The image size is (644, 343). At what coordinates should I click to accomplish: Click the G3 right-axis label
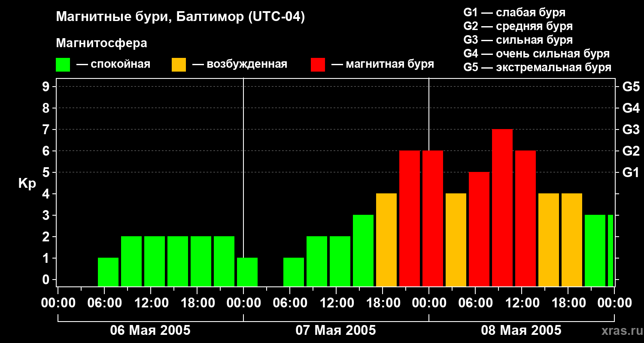(631, 129)
